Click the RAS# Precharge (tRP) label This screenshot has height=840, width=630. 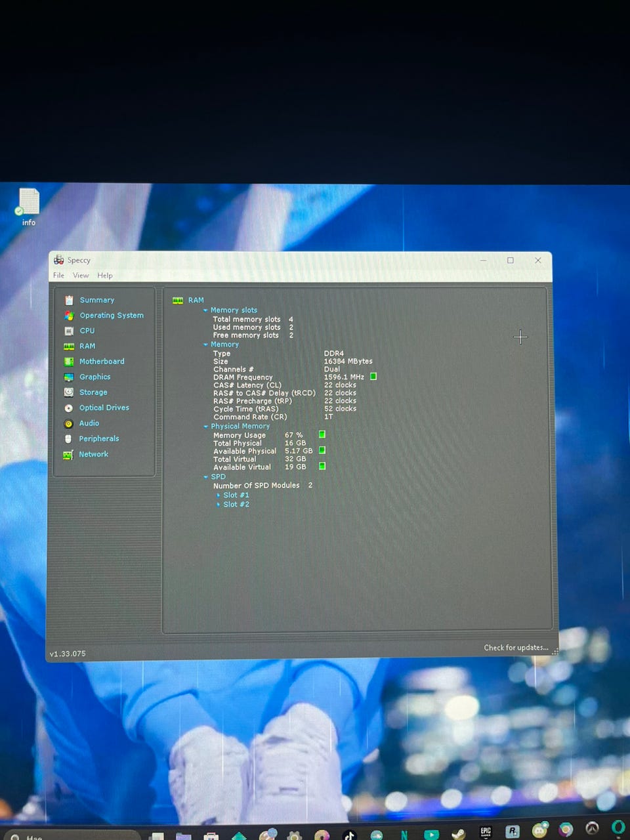click(x=253, y=401)
